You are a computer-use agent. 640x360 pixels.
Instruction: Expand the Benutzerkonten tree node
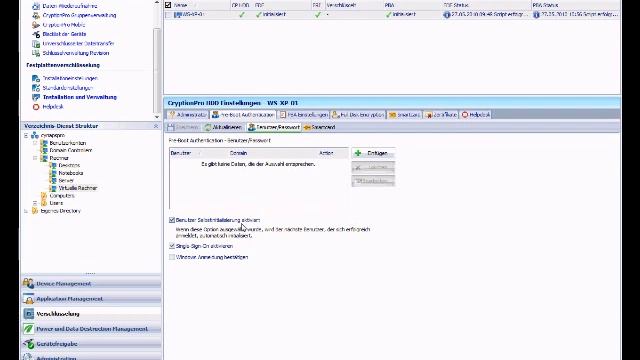coord(35,143)
